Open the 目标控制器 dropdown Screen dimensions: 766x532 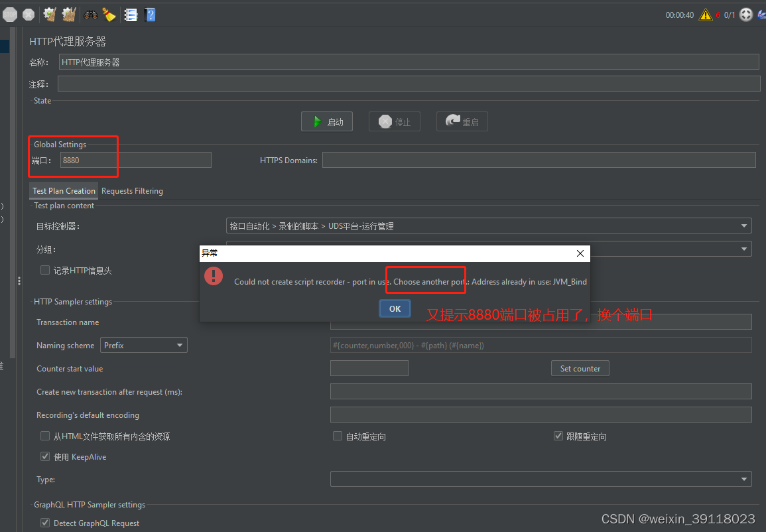pyautogui.click(x=489, y=226)
